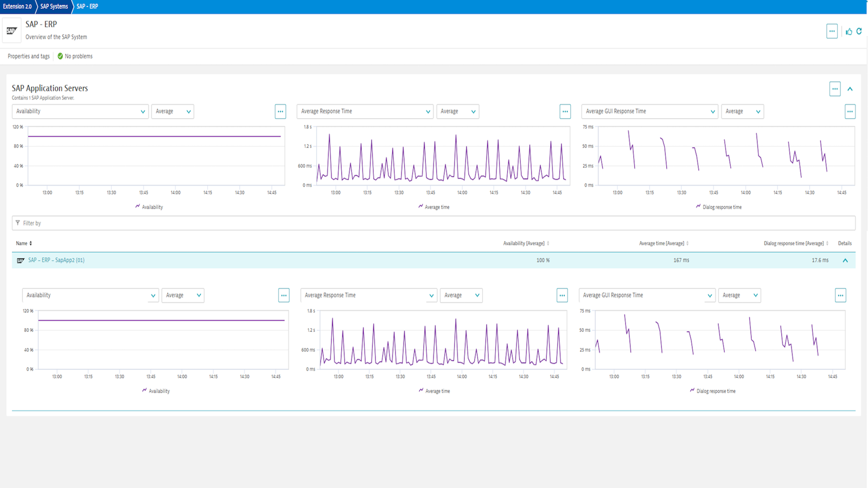Open aggregation dropdown beside lower Average GUI Response Time
Viewport: 868px width, 488px height.
[x=739, y=295]
